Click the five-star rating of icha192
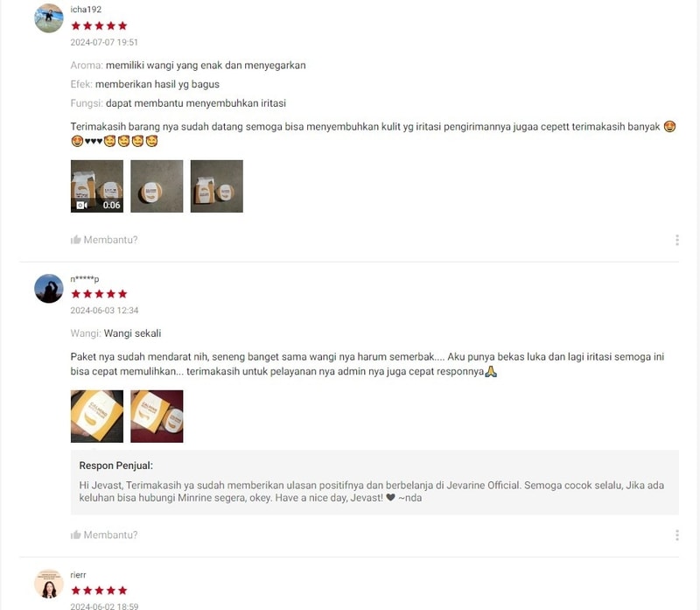Screen dimensions: 700x610 [99, 26]
